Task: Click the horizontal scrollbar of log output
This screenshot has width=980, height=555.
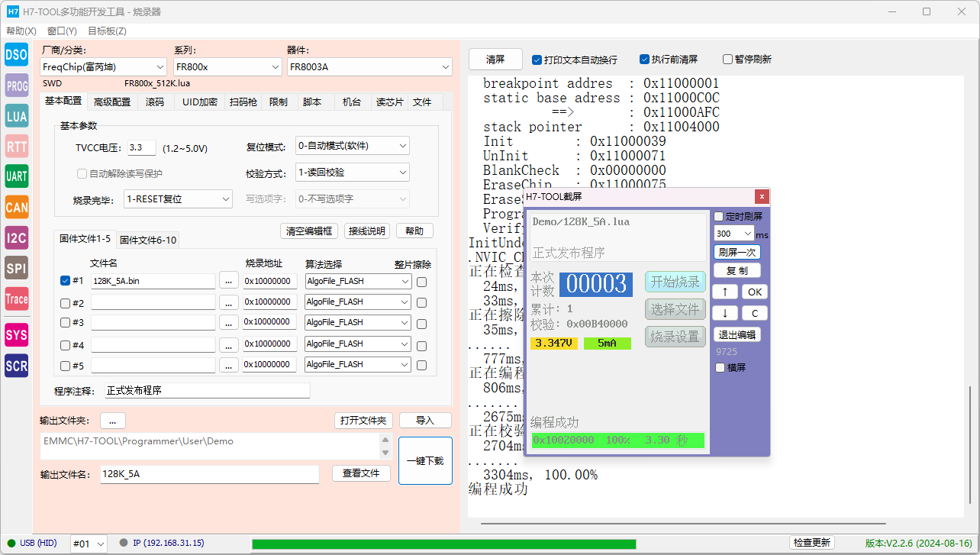Action: [x=683, y=524]
